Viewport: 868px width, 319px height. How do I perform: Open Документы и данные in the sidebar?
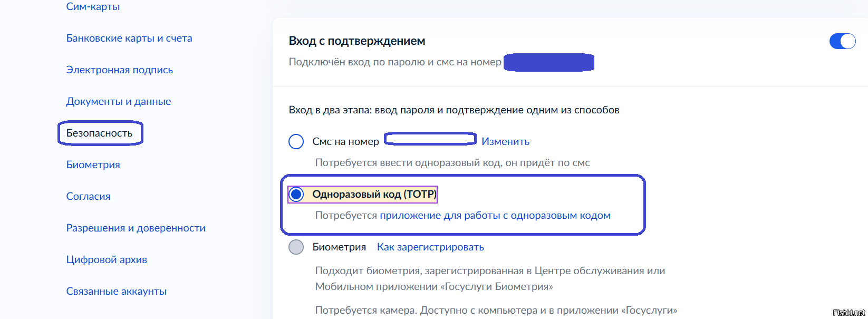pos(119,101)
